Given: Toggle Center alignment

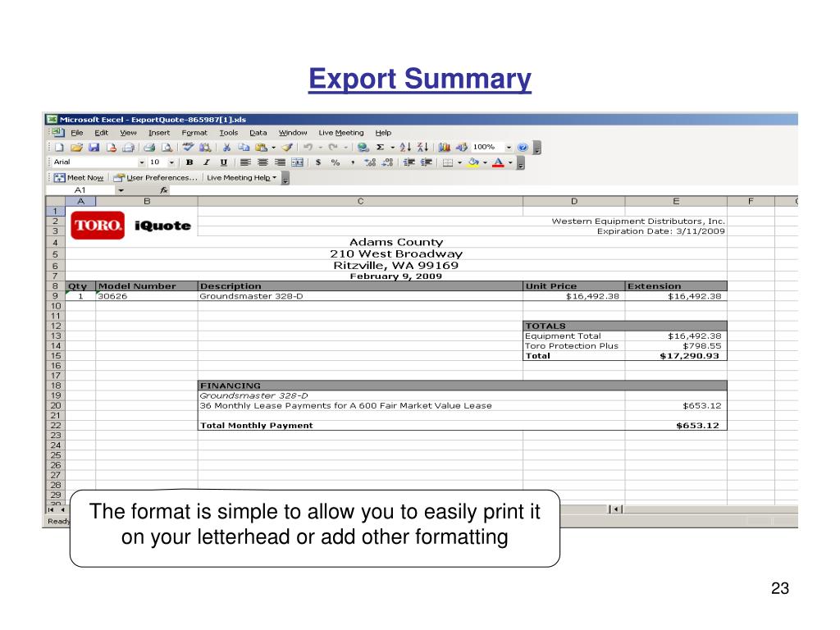Looking at the screenshot, I should [262, 162].
